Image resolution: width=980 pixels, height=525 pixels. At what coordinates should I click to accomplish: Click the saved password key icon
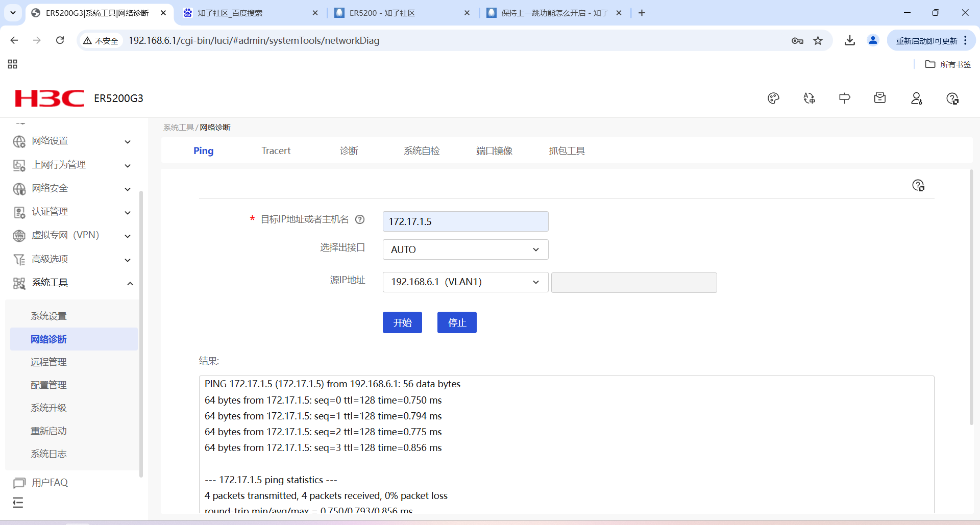tap(797, 40)
